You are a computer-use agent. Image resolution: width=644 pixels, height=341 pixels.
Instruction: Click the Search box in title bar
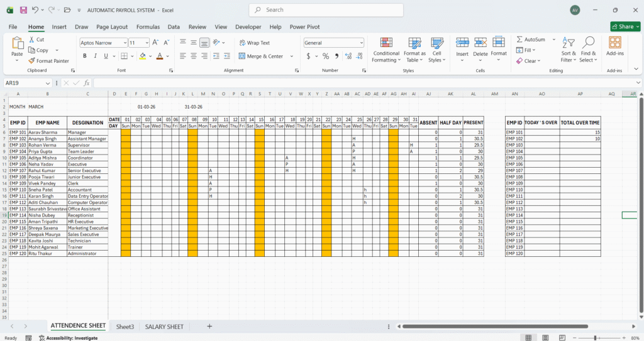326,10
